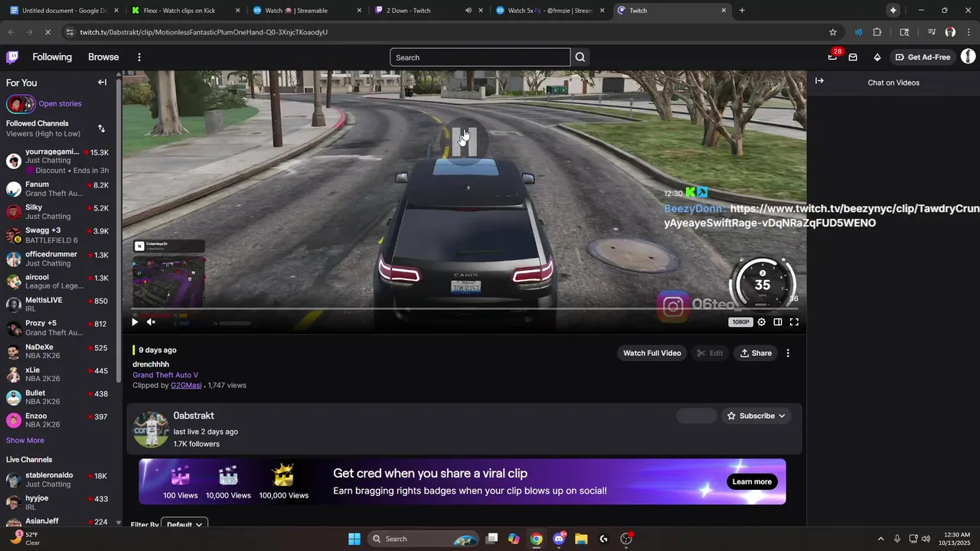Image resolution: width=980 pixels, height=551 pixels.
Task: Open Chrome media controls icon
Action: tap(932, 32)
